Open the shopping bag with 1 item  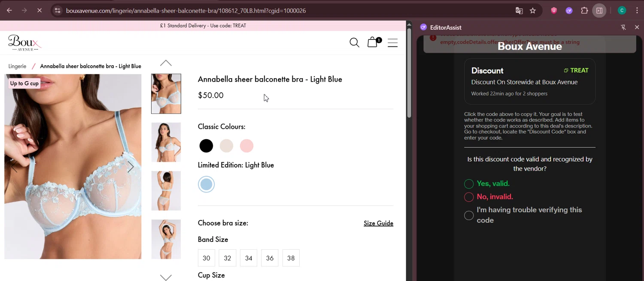pyautogui.click(x=374, y=42)
